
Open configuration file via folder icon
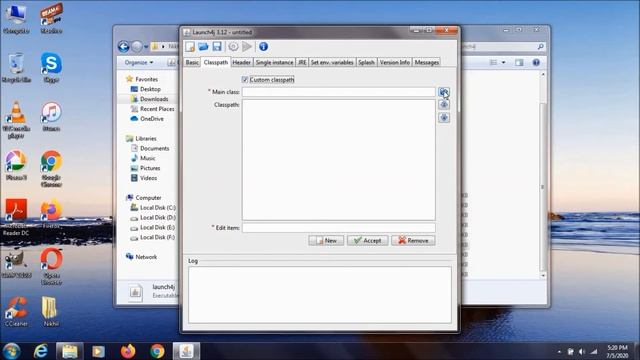(x=203, y=47)
